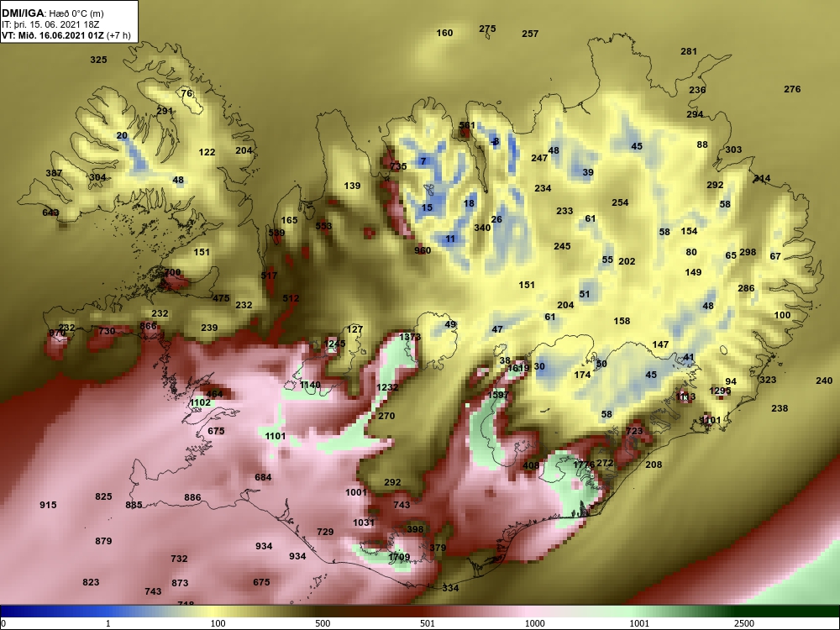This screenshot has height=630, width=840.
Task: Select the map value 643
Action: point(50,213)
